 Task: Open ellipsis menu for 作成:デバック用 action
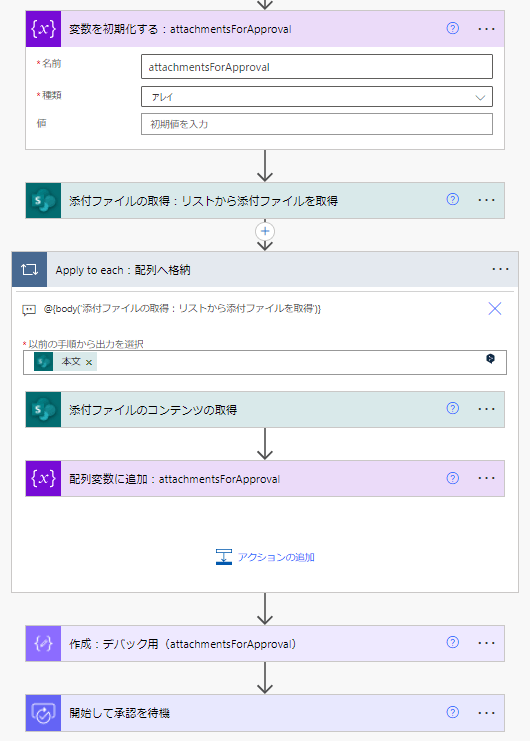pos(486,643)
